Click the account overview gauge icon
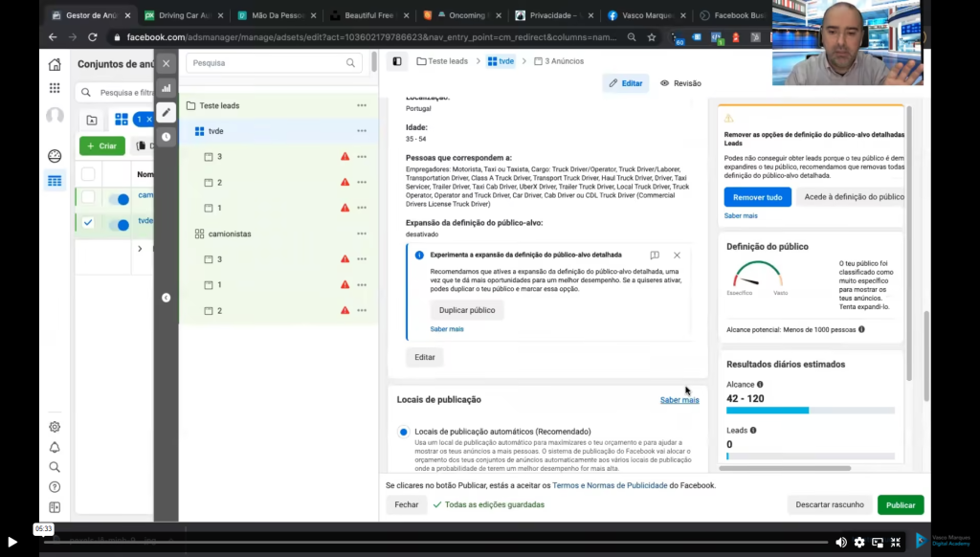This screenshot has width=980, height=557. click(x=55, y=156)
